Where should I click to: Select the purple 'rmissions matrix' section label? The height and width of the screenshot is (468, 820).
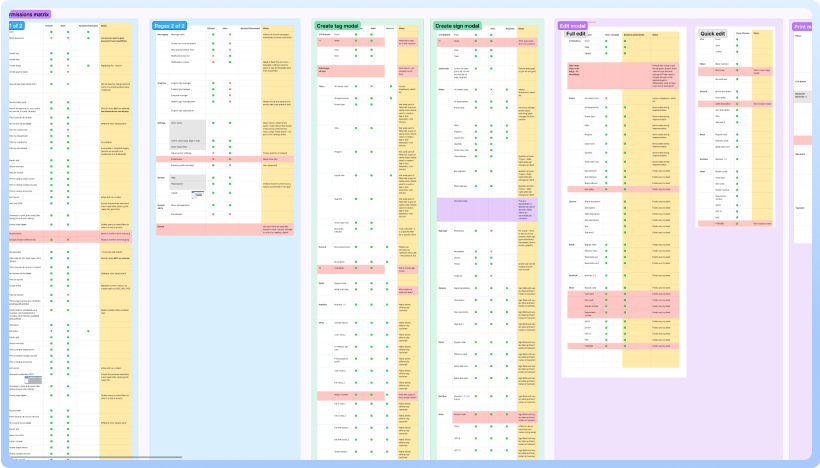click(x=29, y=14)
